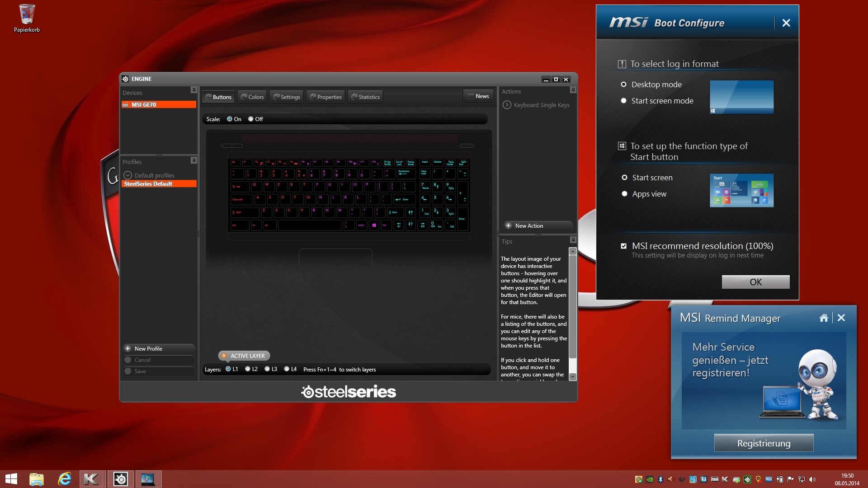Open the Windows Start button on the taskbar
Viewport: 868px width, 488px height.
[x=11, y=479]
